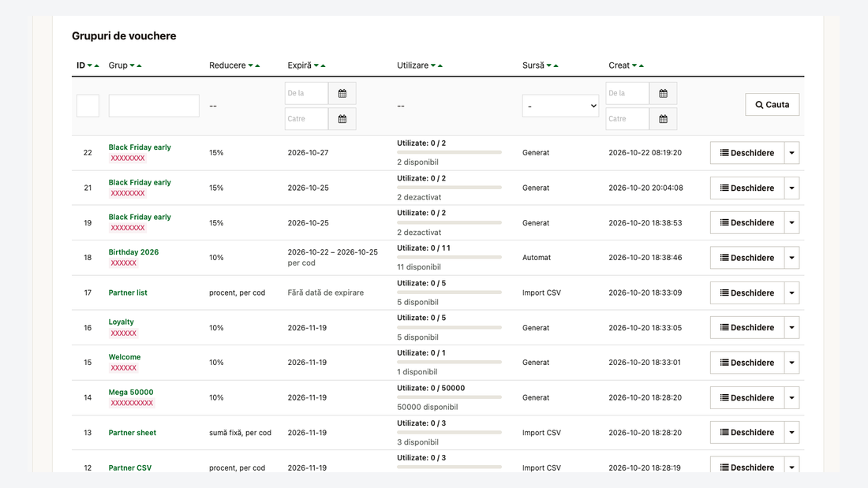Sort by Reducere column arrows
This screenshot has height=488, width=868.
coord(254,66)
